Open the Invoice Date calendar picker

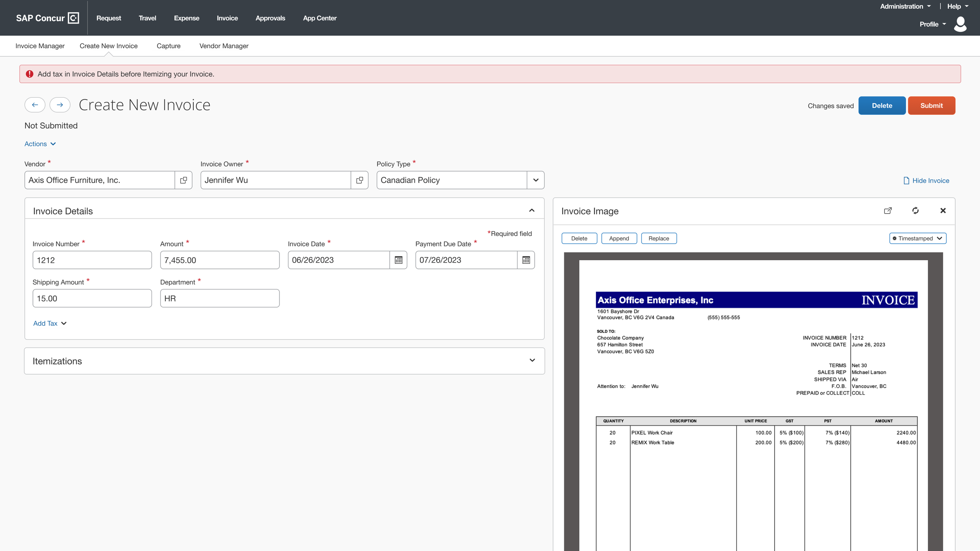coord(398,260)
